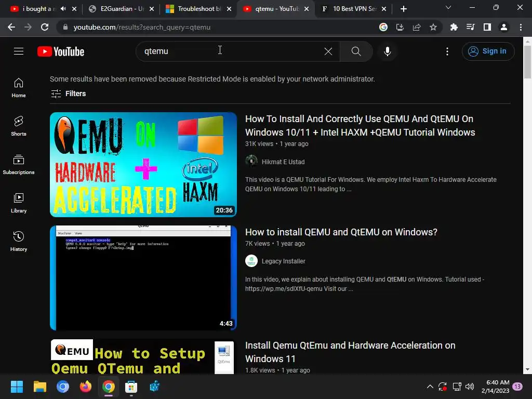Click the address bar URL
The height and width of the screenshot is (399, 532).
click(x=142, y=27)
